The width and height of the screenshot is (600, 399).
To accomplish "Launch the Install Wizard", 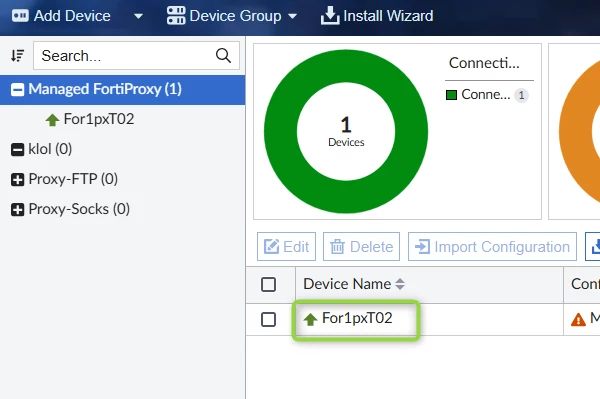I will point(377,16).
